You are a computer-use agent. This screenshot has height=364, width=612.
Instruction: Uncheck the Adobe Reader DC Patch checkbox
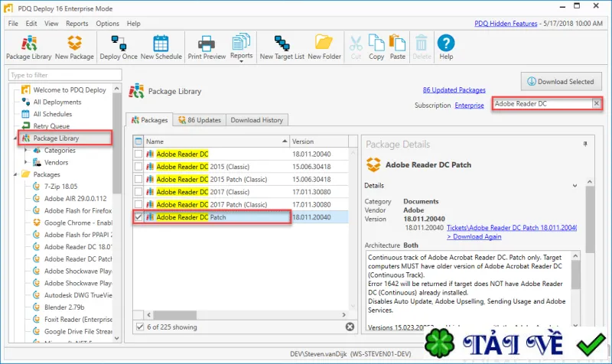click(138, 217)
